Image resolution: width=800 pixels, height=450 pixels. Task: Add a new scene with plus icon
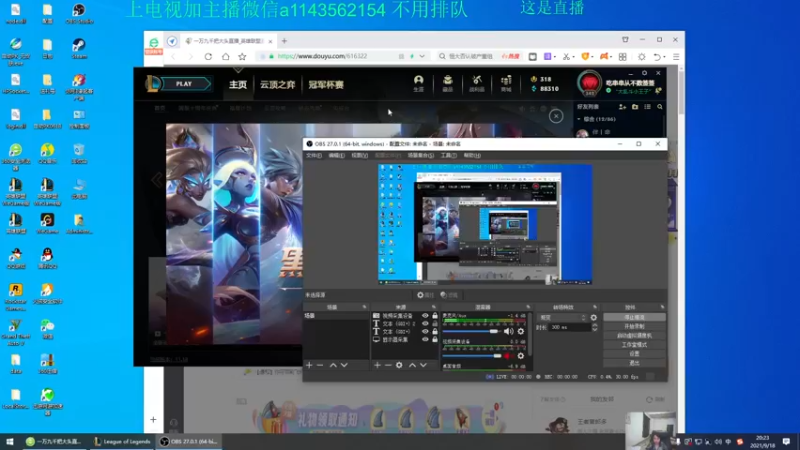[x=309, y=365]
